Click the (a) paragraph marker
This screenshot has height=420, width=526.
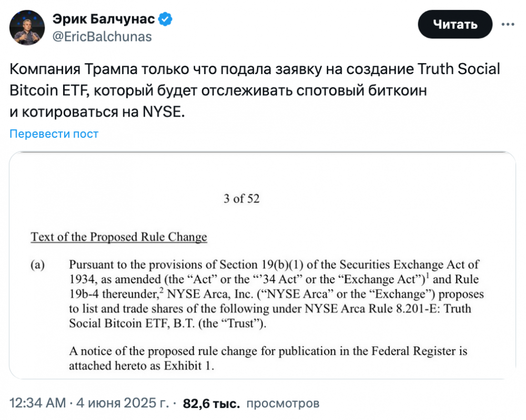coord(37,265)
